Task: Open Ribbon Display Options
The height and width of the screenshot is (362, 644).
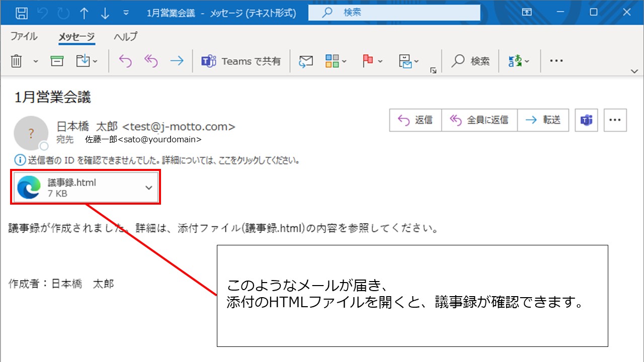Action: pos(527,13)
